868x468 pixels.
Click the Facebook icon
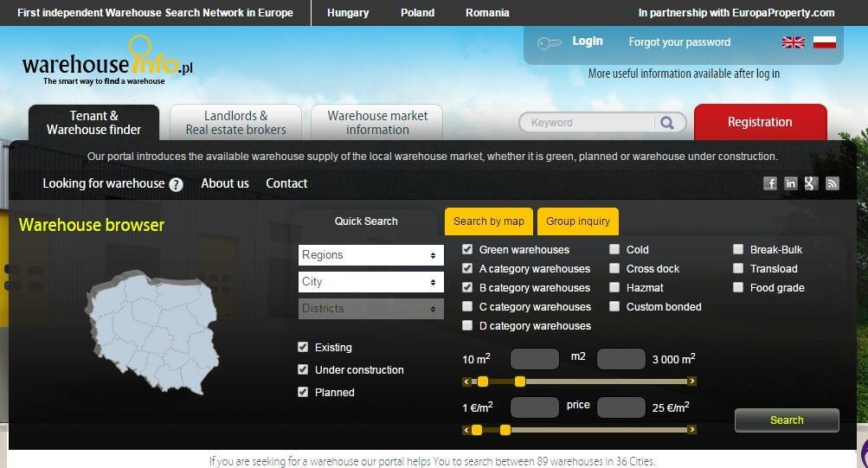pyautogui.click(x=769, y=183)
